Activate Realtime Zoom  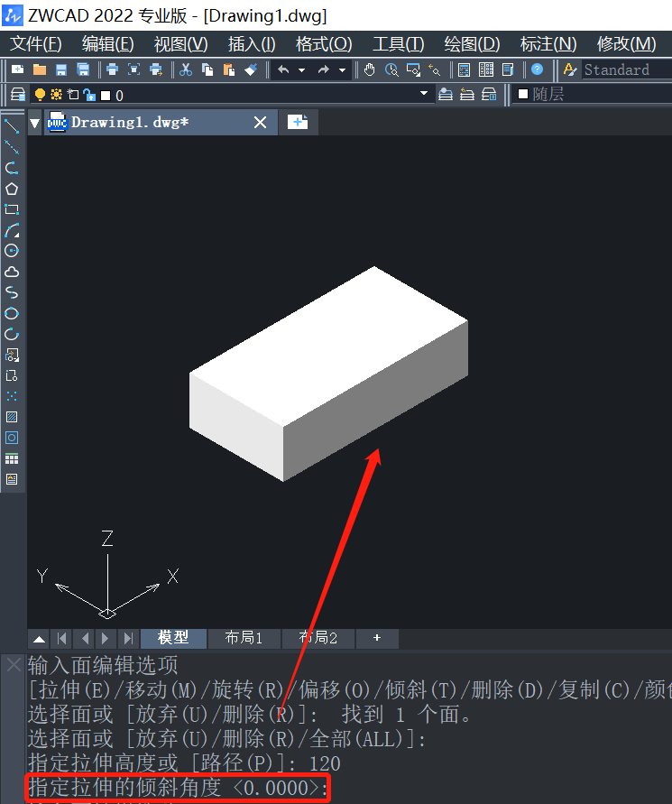(391, 69)
